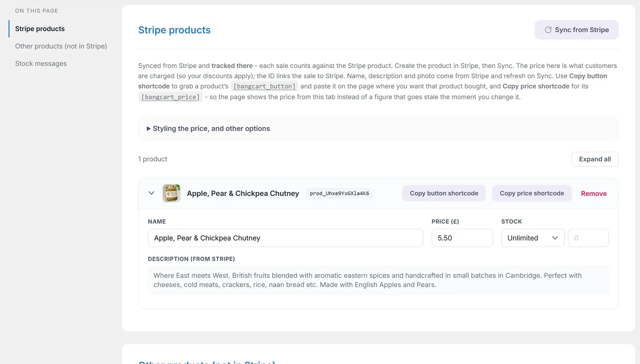Remove the Apple, Pear & Chickpea Chutney product
The image size is (640, 364).
594,193
